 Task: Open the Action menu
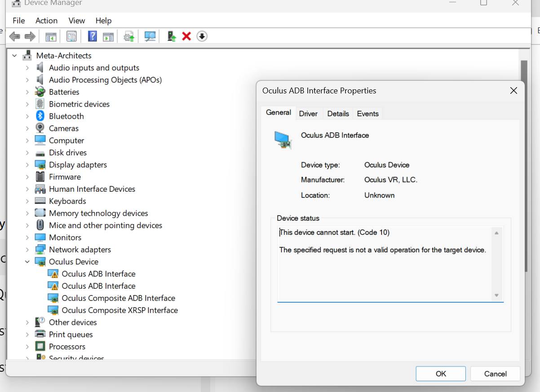pos(47,21)
